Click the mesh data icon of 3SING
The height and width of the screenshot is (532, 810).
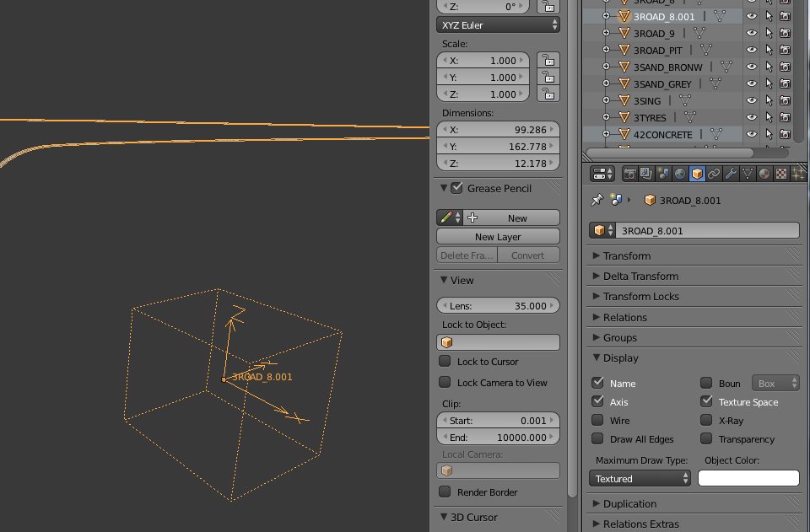685,100
